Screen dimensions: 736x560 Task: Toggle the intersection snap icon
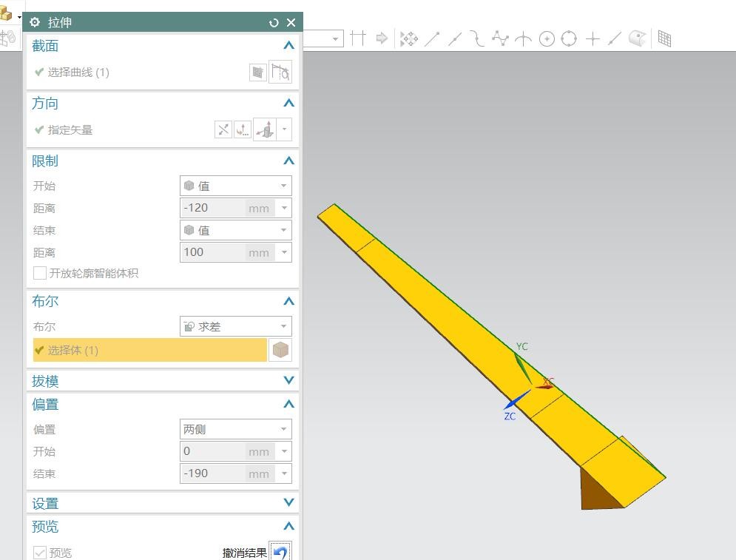click(x=524, y=39)
